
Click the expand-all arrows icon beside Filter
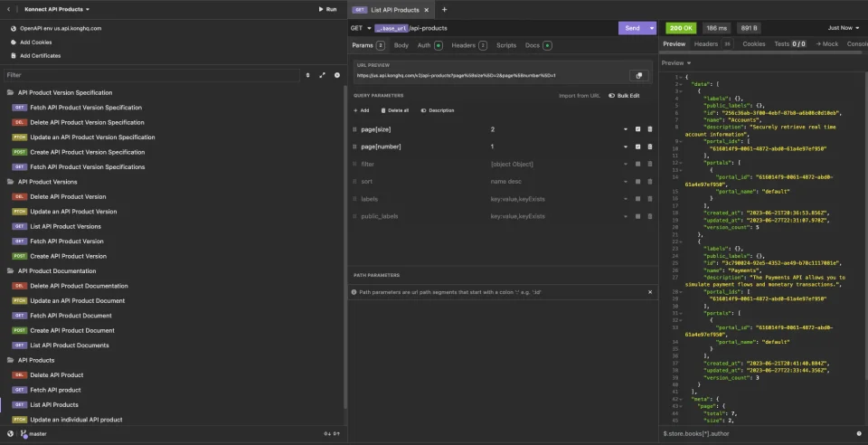322,75
